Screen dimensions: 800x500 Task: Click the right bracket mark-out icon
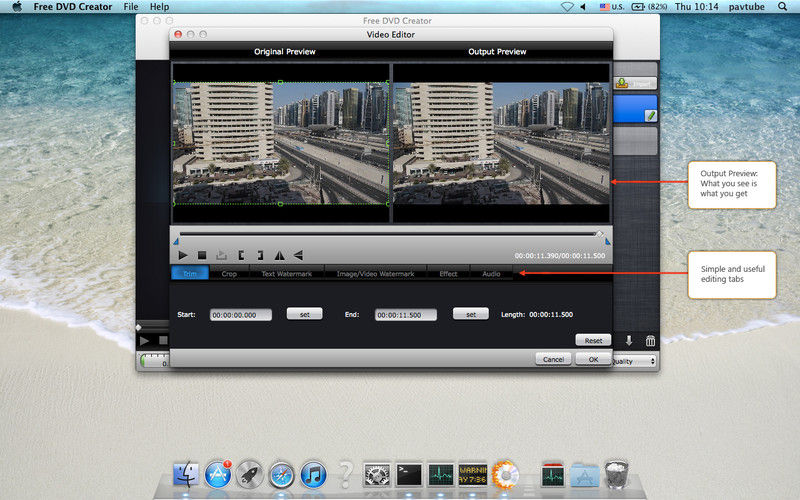click(260, 256)
